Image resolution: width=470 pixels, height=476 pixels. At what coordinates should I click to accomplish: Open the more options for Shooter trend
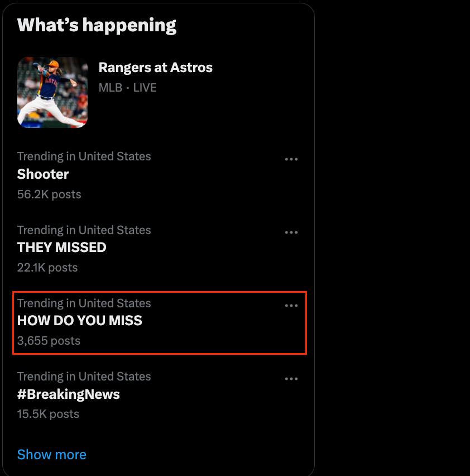tap(291, 159)
